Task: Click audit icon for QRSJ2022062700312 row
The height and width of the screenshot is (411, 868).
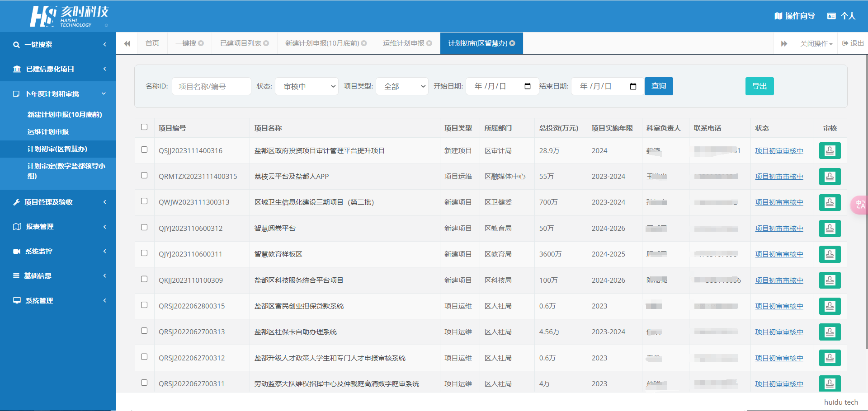Action: (x=830, y=358)
